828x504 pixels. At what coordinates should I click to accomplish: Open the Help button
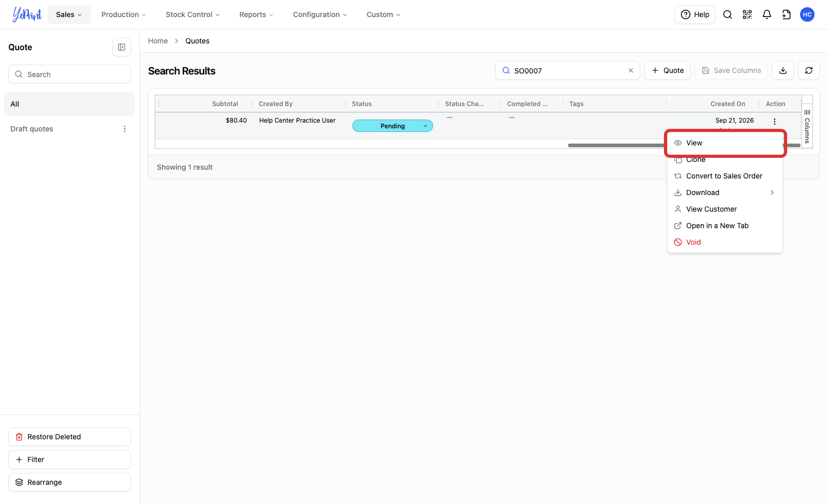(695, 14)
